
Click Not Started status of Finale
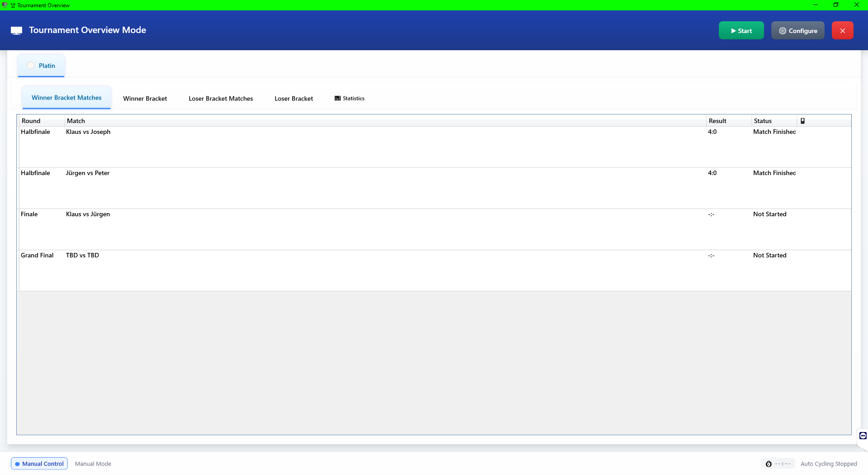770,214
